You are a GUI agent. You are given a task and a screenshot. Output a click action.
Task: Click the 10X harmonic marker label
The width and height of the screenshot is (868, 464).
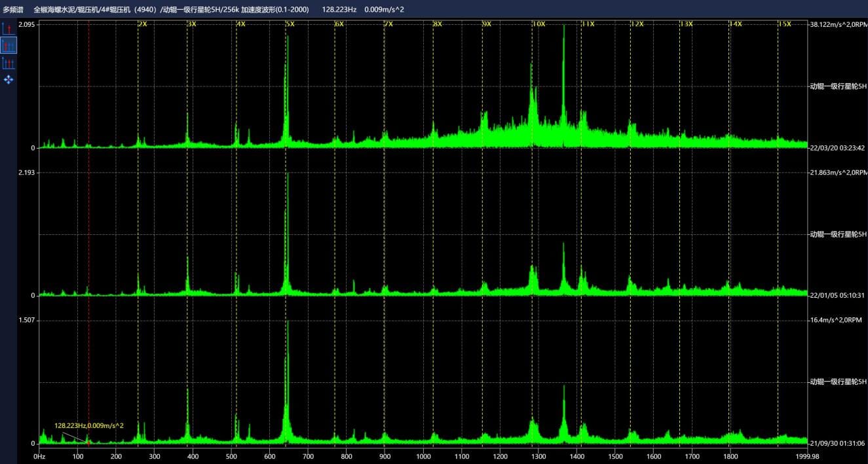click(538, 24)
